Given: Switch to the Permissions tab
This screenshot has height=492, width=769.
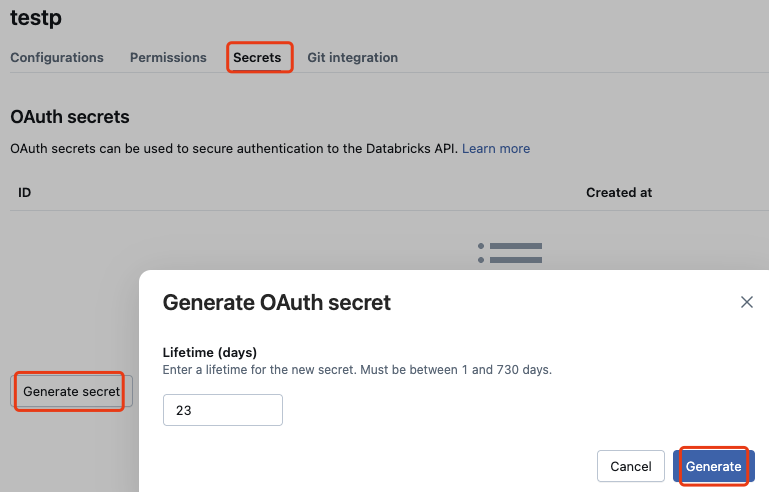Looking at the screenshot, I should coord(168,57).
